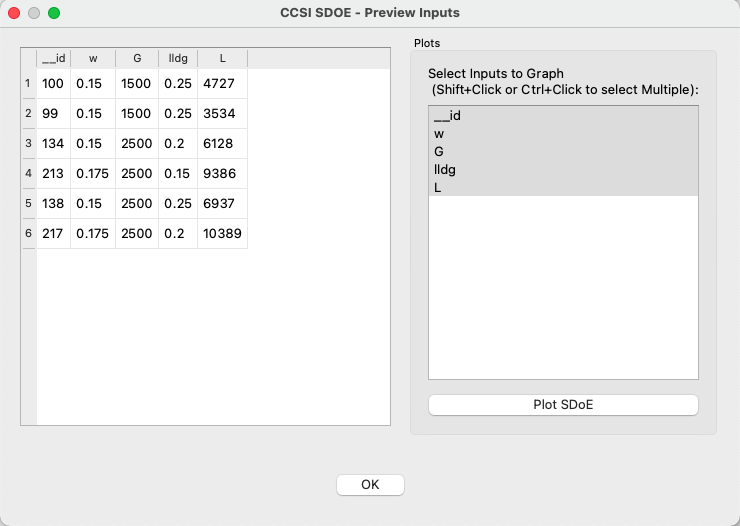Click the w cell 0.175 in row 6
The width and height of the screenshot is (740, 526).
tap(93, 233)
